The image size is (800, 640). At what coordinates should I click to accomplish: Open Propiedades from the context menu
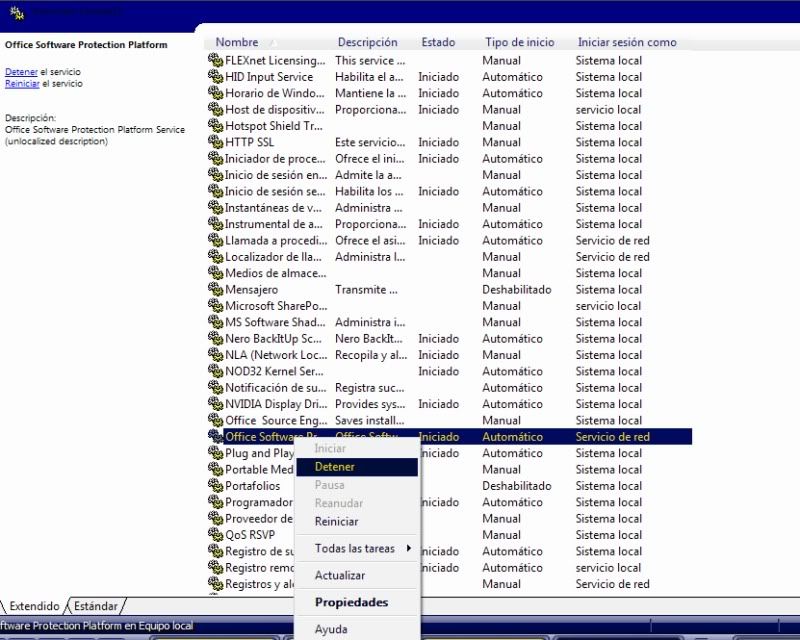tap(357, 602)
